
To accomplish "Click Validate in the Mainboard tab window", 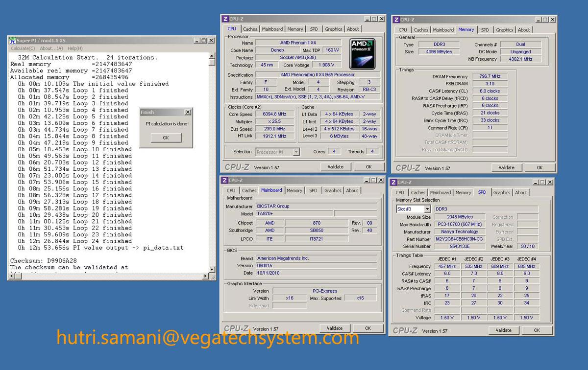I will pyautogui.click(x=335, y=328).
